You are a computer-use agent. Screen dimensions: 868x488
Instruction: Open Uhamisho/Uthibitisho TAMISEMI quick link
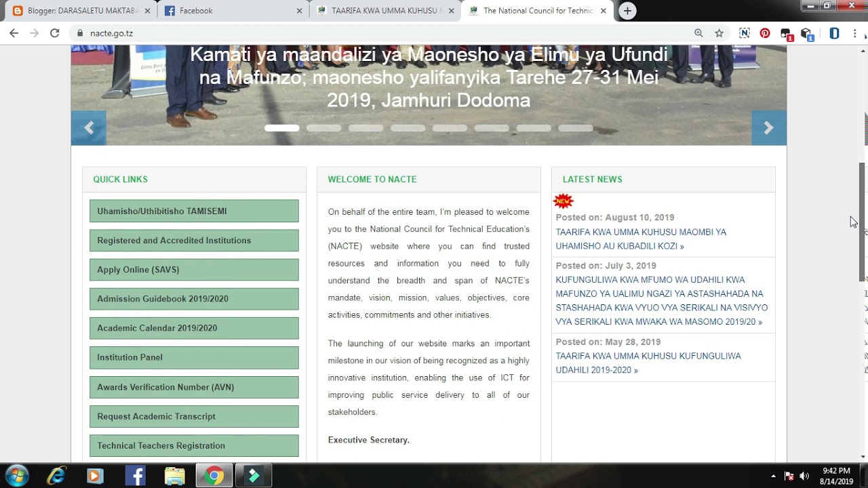pyautogui.click(x=194, y=211)
